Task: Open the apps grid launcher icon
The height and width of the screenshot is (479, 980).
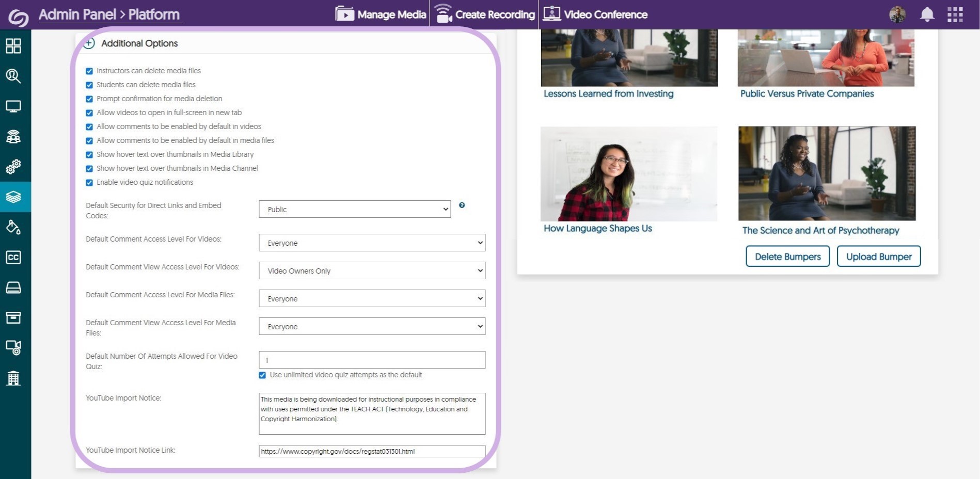Action: click(x=955, y=14)
